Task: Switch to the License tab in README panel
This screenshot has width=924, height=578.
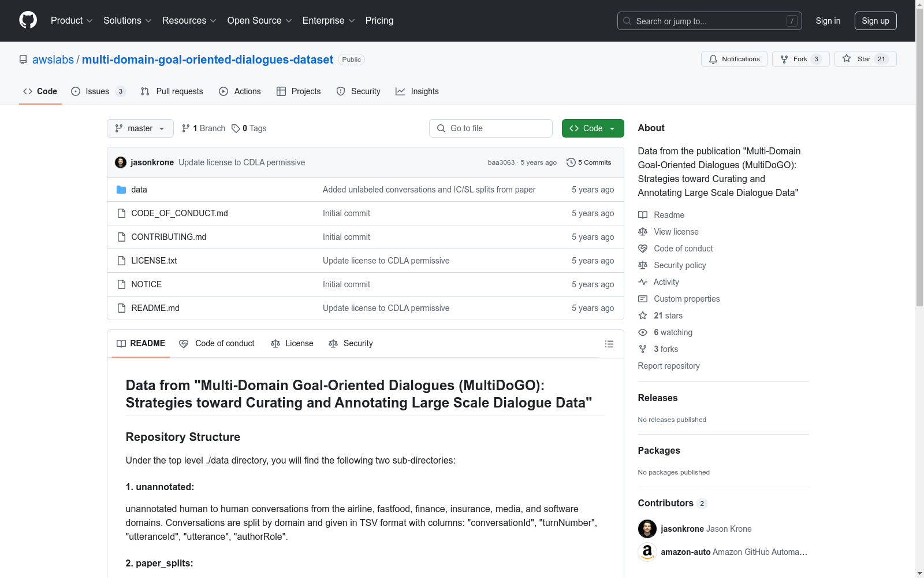Action: click(292, 343)
